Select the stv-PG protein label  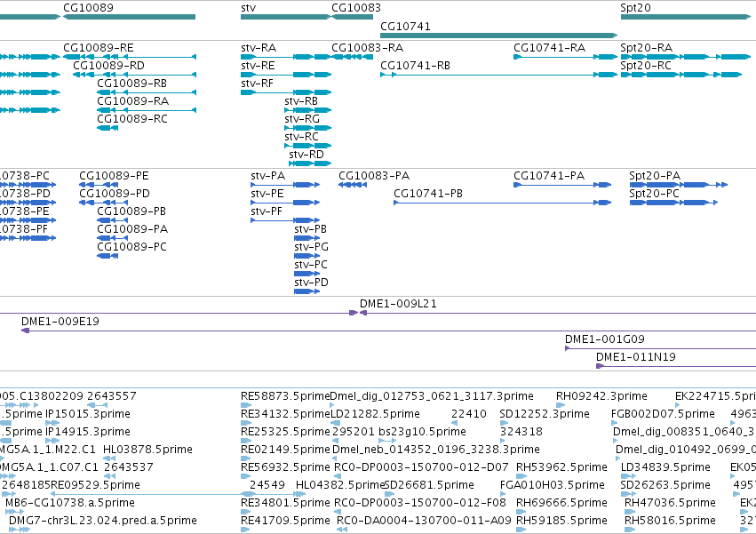pos(311,248)
